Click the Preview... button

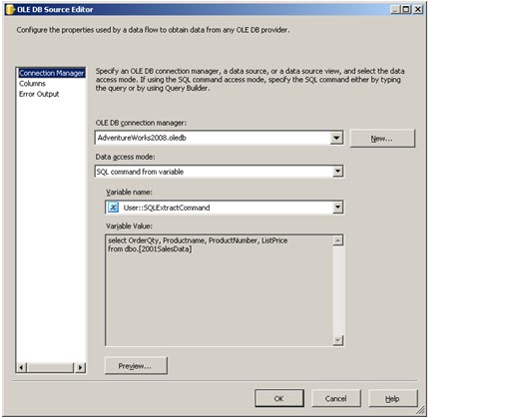coord(136,366)
